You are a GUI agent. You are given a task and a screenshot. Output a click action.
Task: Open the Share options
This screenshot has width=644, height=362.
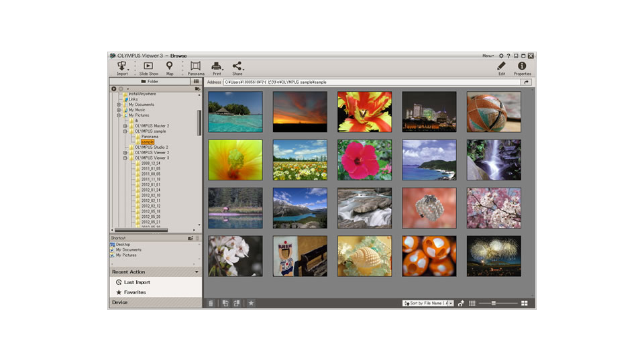[237, 68]
